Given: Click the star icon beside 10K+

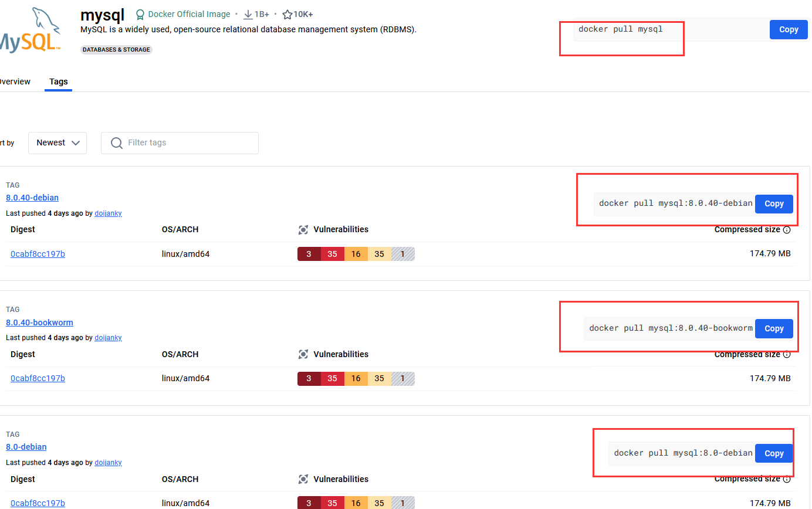Looking at the screenshot, I should click(x=287, y=14).
